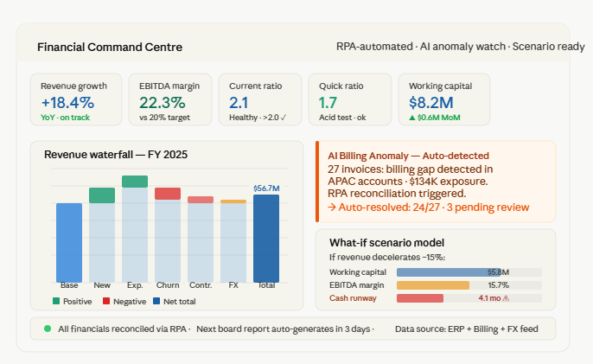Click 'RPA reconciliation triggered.' text
593x364 pixels.
pyautogui.click(x=397, y=194)
